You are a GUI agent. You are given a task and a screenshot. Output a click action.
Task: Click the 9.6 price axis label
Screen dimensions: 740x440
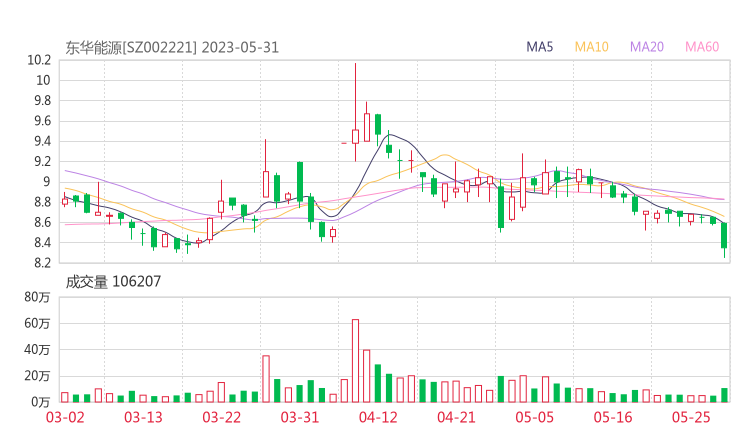(x=42, y=121)
